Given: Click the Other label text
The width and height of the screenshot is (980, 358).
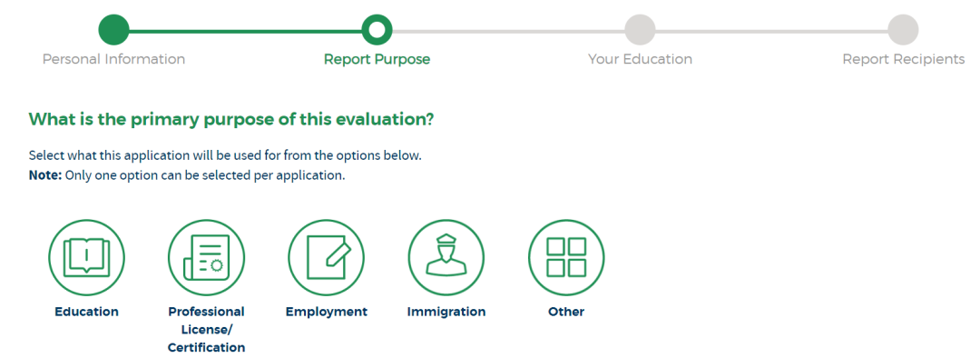Looking at the screenshot, I should click(566, 312).
